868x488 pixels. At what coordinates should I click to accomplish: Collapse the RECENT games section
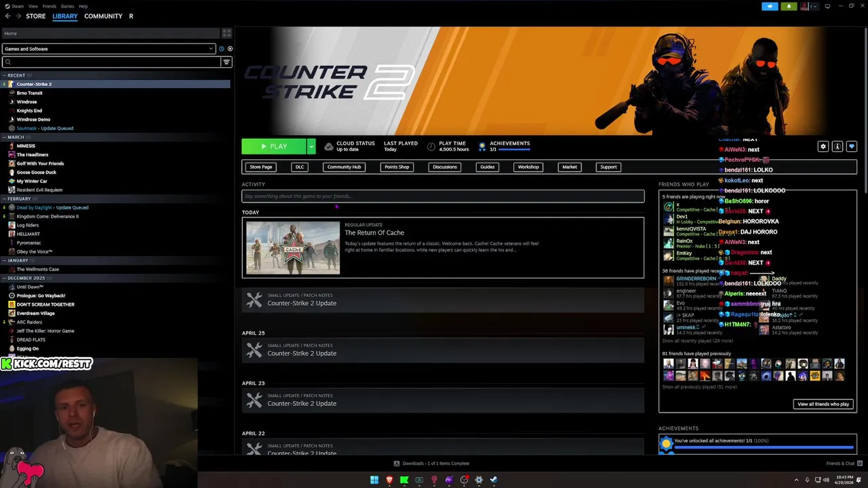pyautogui.click(x=4, y=75)
